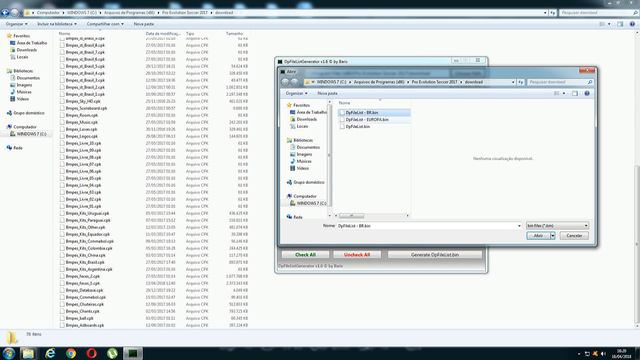The width and height of the screenshot is (640, 360).
Task: Launch Opera browser from the taskbar
Action: pos(91,353)
